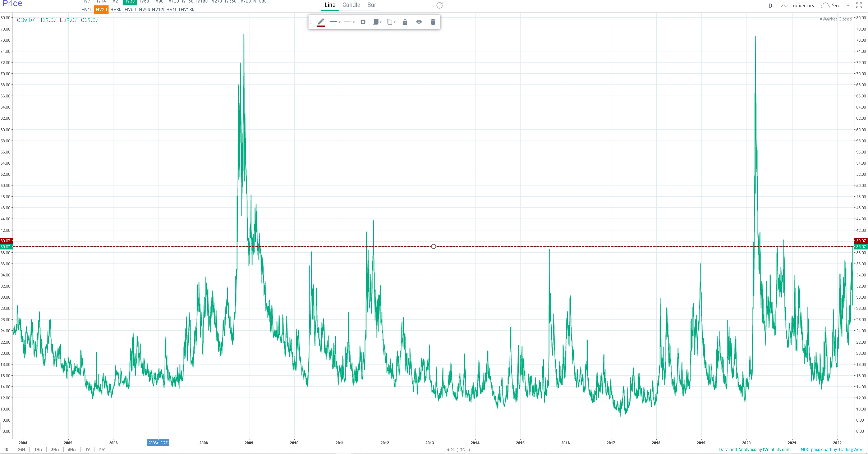Click the 2009 label on time axis
868x454 pixels.
[x=249, y=443]
